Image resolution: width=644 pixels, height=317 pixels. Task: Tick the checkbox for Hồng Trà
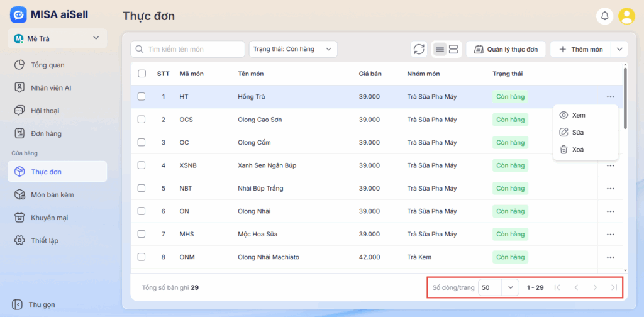point(142,97)
